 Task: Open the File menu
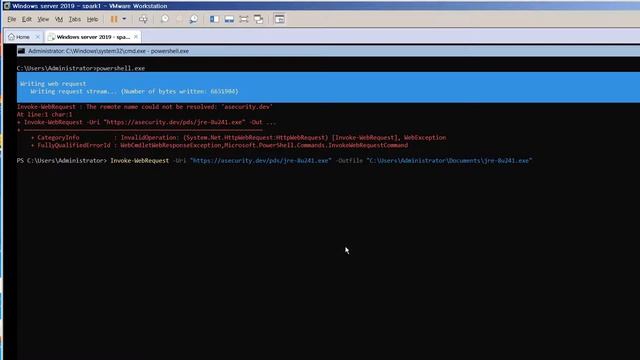[11, 19]
